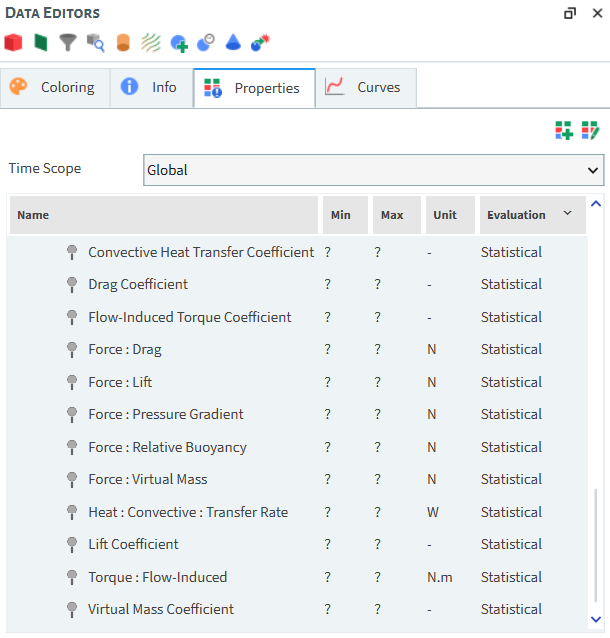Select the Force : Pressure Gradient row name
Screen dimensions: 610x638
click(166, 414)
